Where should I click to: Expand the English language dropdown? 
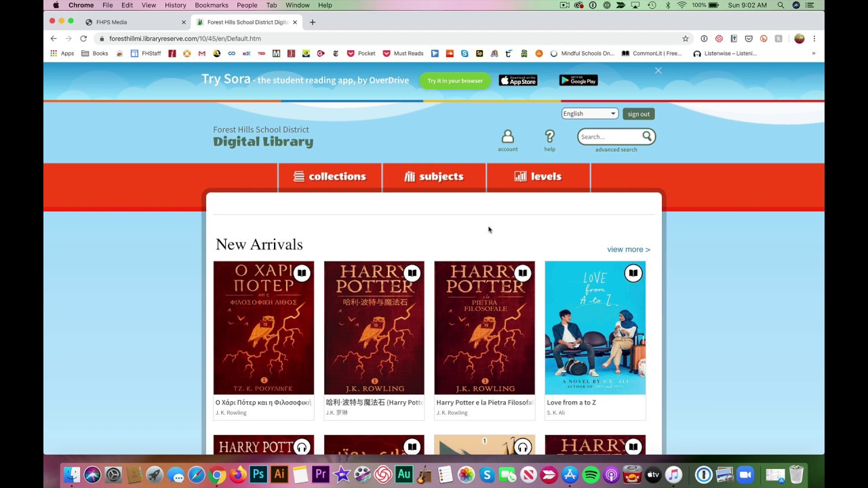click(x=589, y=114)
